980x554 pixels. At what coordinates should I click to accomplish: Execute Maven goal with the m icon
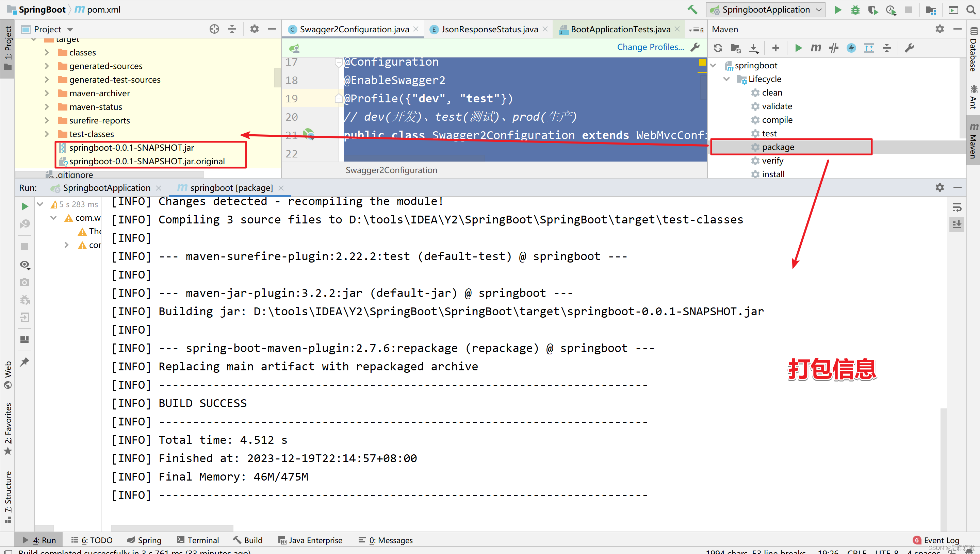pos(816,48)
